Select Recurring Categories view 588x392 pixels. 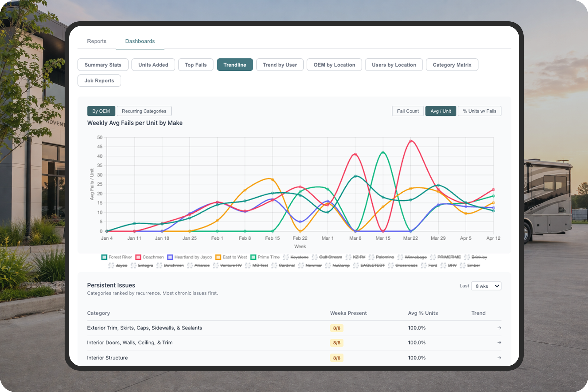tap(144, 111)
